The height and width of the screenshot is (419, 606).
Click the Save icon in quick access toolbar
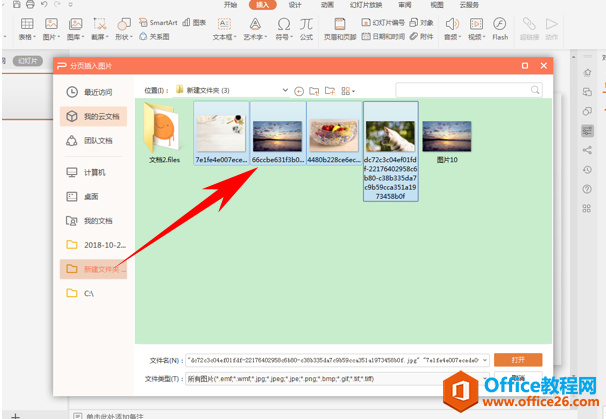16,5
